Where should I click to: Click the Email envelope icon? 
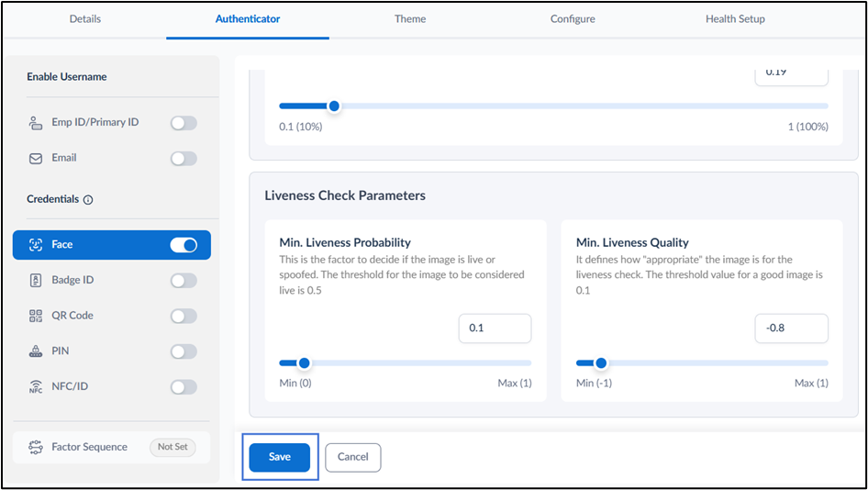(36, 159)
